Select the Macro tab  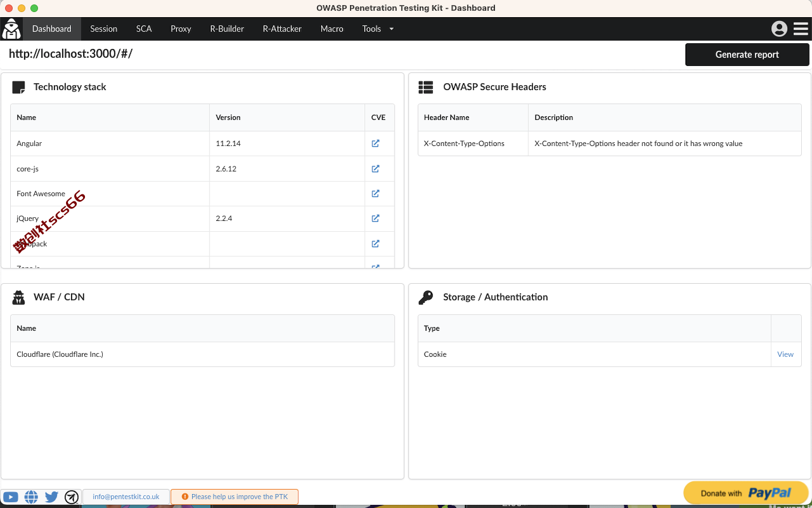(332, 29)
